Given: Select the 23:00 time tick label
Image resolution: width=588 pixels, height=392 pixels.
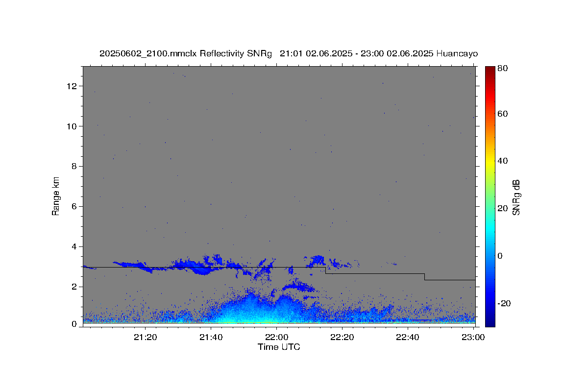Looking at the screenshot, I should pos(474,338).
